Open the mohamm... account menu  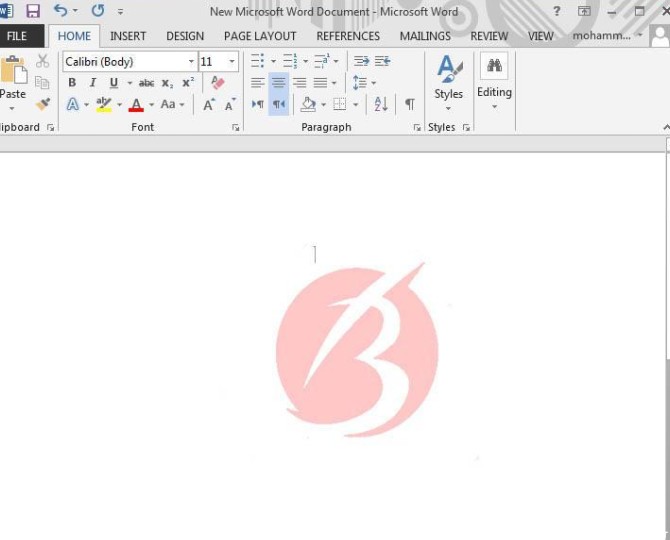coord(607,35)
